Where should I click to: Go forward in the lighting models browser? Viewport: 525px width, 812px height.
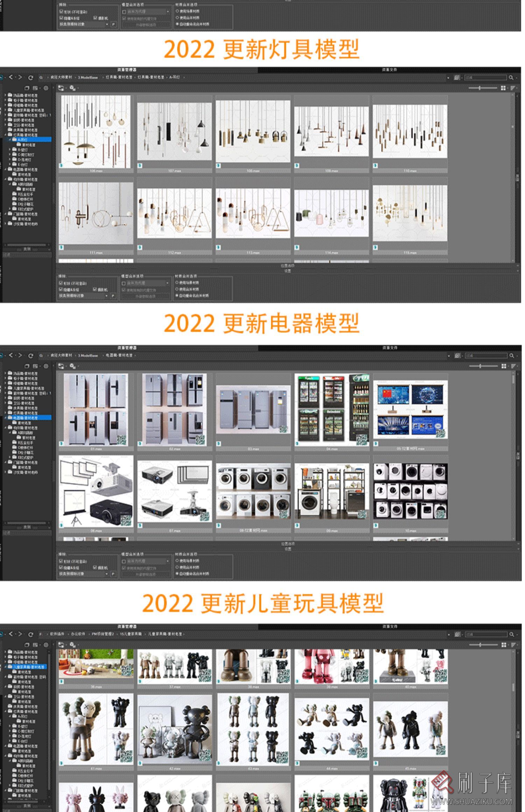(20, 77)
